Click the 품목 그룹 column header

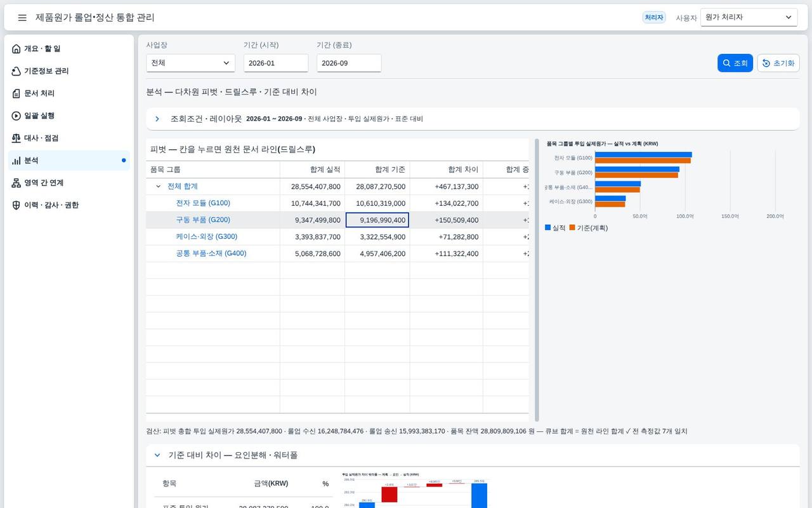213,170
